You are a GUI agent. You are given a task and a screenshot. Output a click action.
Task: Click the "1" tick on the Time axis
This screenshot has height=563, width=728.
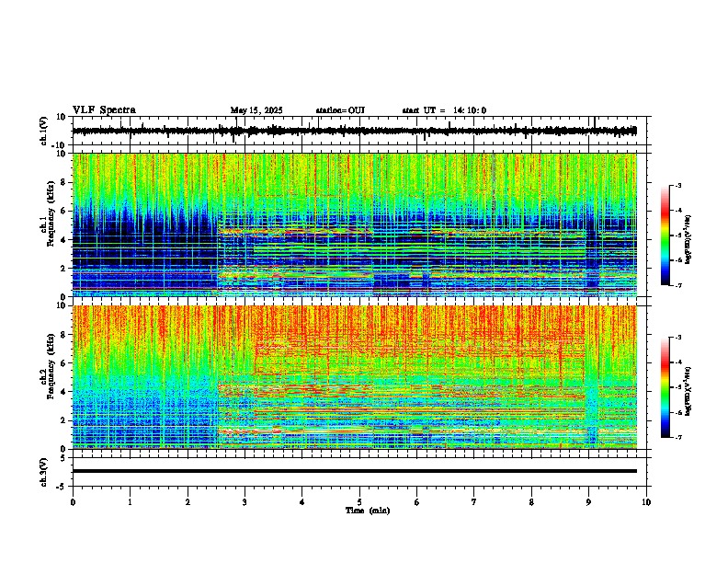130,502
